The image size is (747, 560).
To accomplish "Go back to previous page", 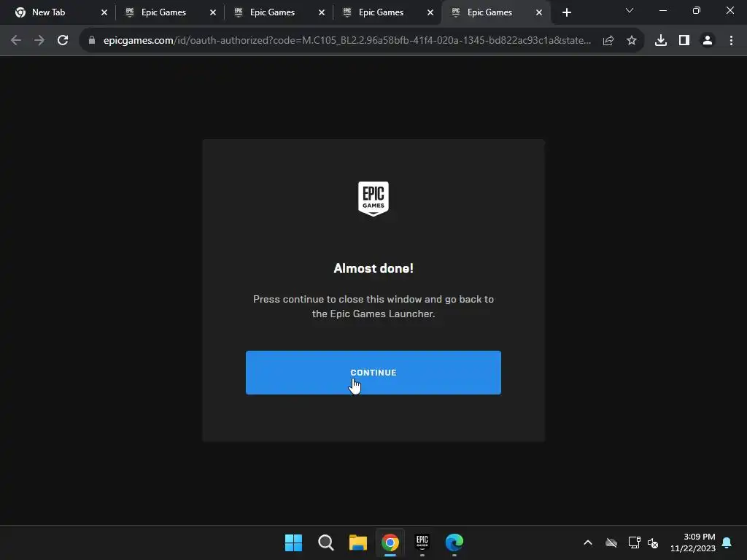I will (16, 41).
